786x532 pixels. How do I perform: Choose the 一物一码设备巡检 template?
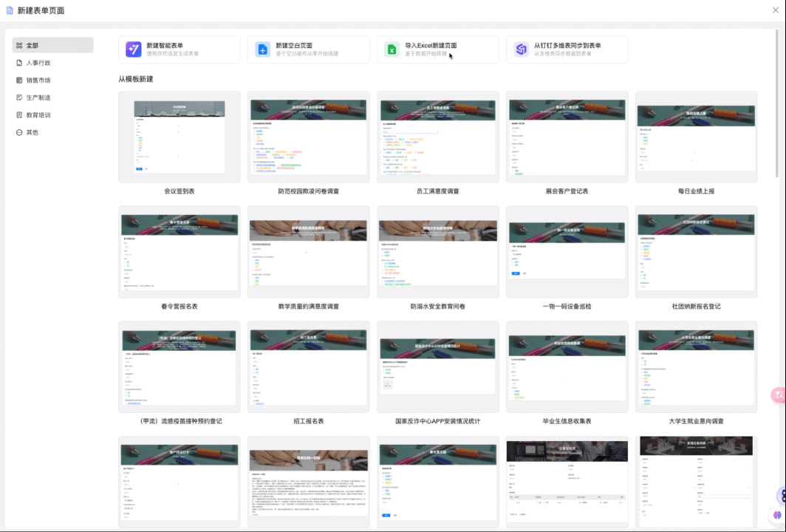pyautogui.click(x=567, y=252)
